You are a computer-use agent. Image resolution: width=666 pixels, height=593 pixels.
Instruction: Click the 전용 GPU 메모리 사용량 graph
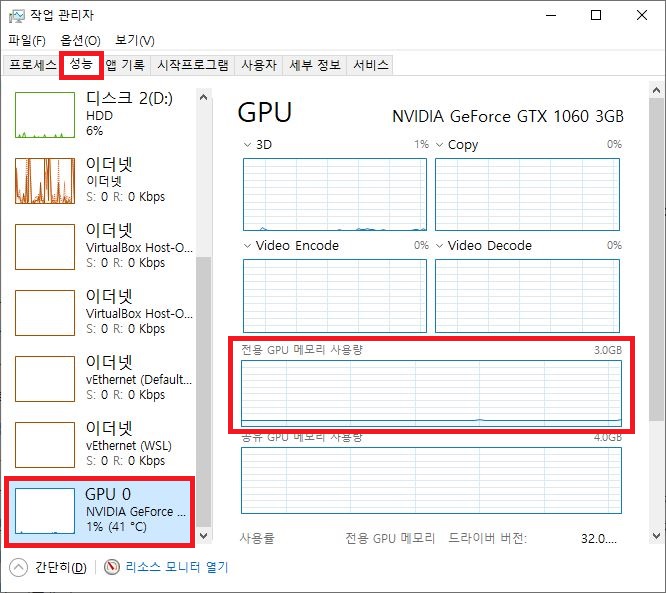point(432,393)
